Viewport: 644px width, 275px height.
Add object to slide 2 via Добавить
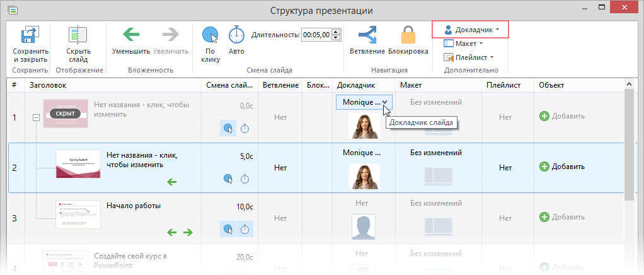point(562,167)
